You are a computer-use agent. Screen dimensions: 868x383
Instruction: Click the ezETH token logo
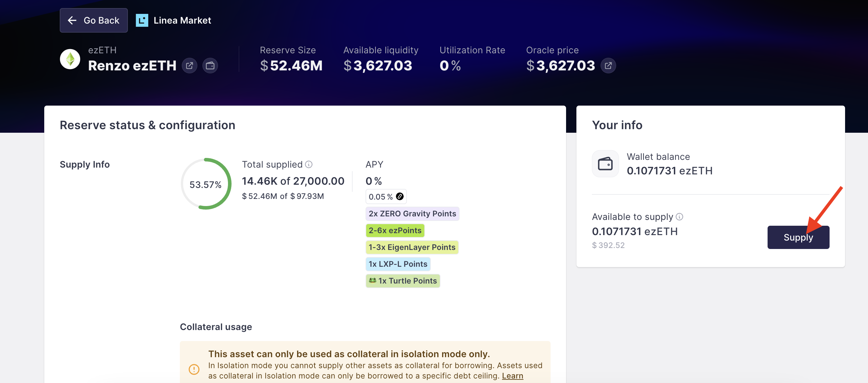70,59
